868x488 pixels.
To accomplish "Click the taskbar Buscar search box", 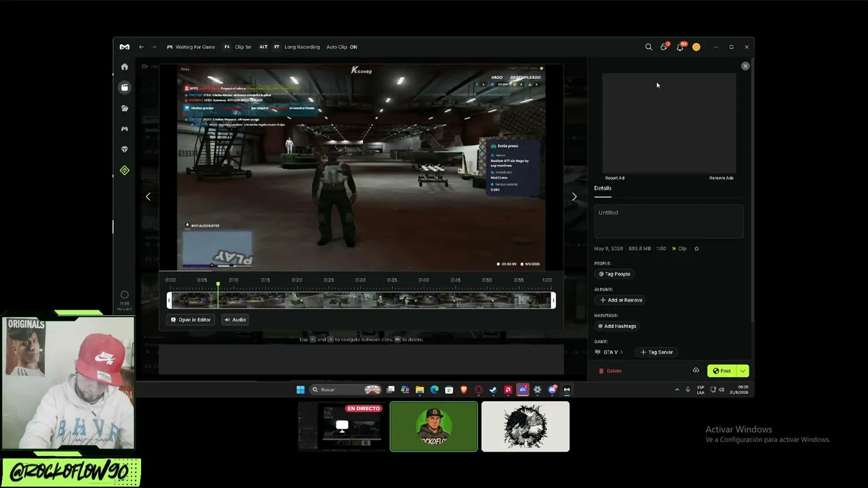I will [344, 390].
